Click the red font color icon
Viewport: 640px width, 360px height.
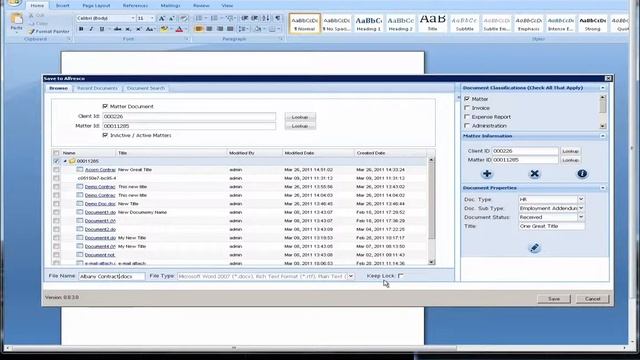click(x=179, y=29)
